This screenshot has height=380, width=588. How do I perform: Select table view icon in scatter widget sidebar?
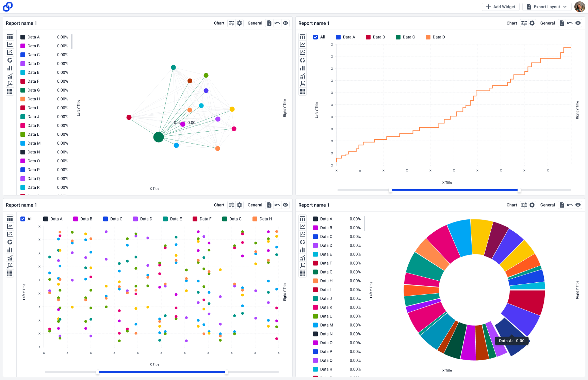tap(10, 218)
